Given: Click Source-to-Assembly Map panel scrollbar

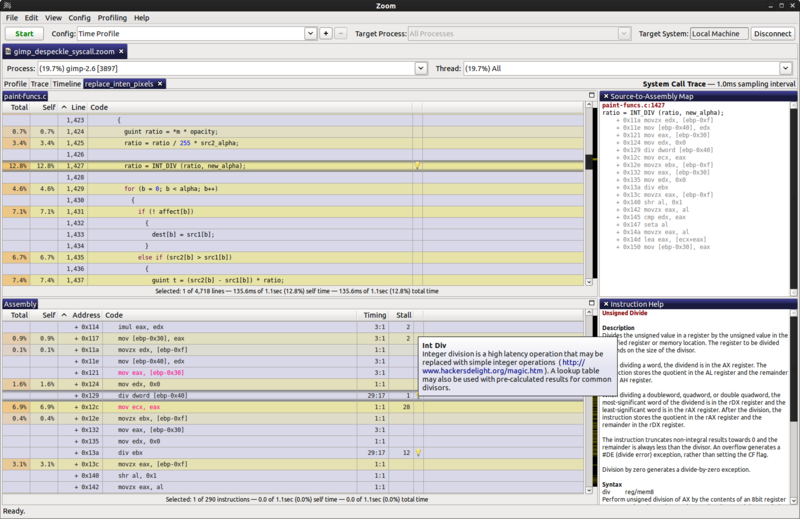Looking at the screenshot, I should tap(793, 199).
